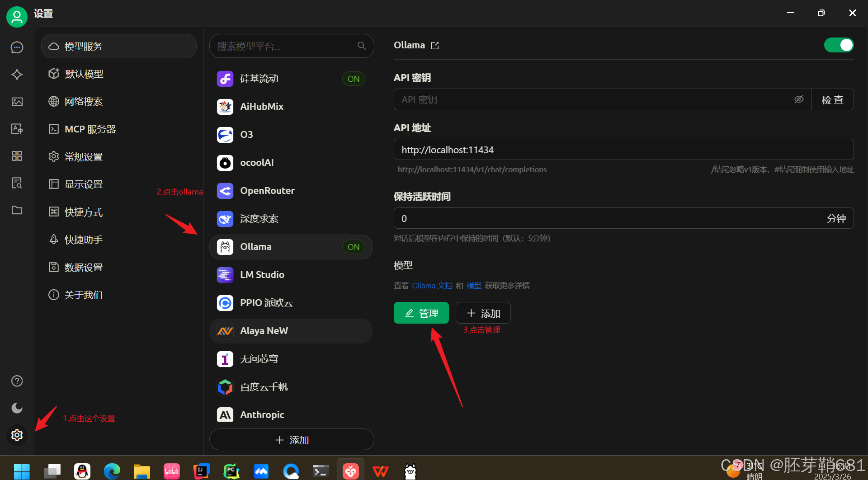Open 关于我们 settings section
Image resolution: width=868 pixels, height=480 pixels.
[x=119, y=295]
